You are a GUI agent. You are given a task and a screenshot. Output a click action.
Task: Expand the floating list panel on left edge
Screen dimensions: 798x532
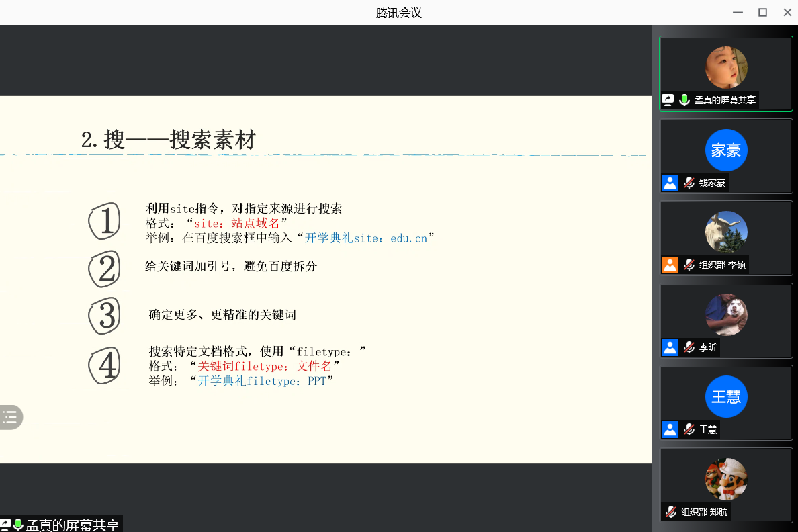10,417
